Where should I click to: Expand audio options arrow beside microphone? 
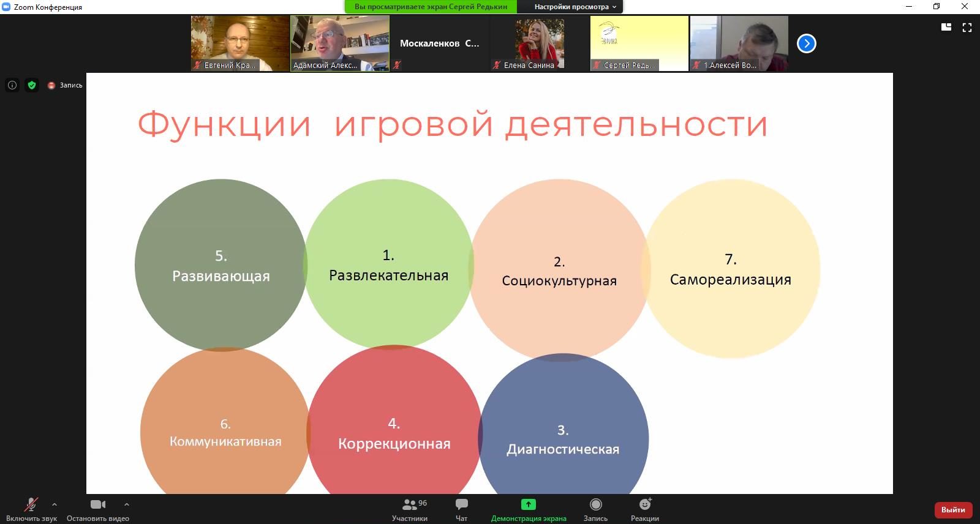point(55,504)
